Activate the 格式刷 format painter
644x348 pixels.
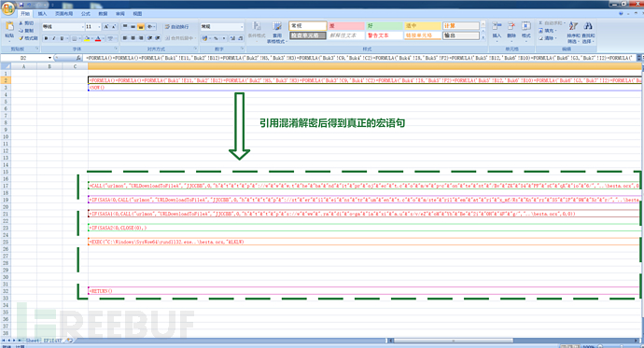coord(28,38)
